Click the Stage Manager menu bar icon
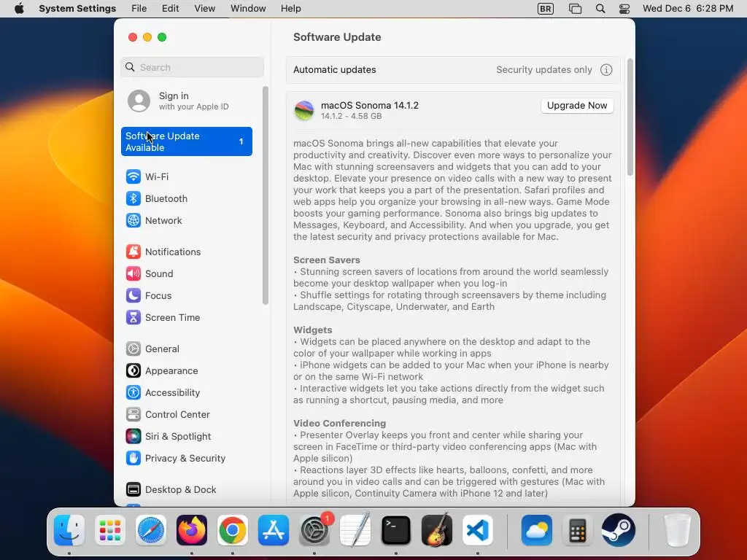The image size is (747, 560). [575, 9]
